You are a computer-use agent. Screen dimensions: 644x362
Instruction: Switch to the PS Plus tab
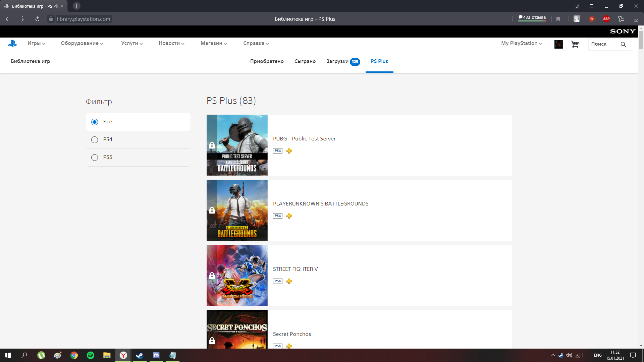(379, 61)
